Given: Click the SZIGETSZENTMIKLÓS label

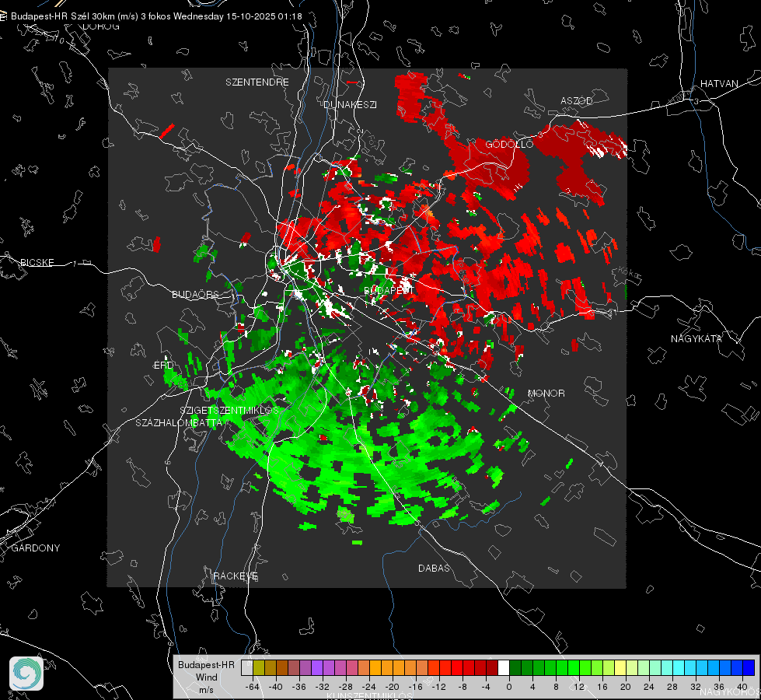Looking at the screenshot, I should coord(229,410).
